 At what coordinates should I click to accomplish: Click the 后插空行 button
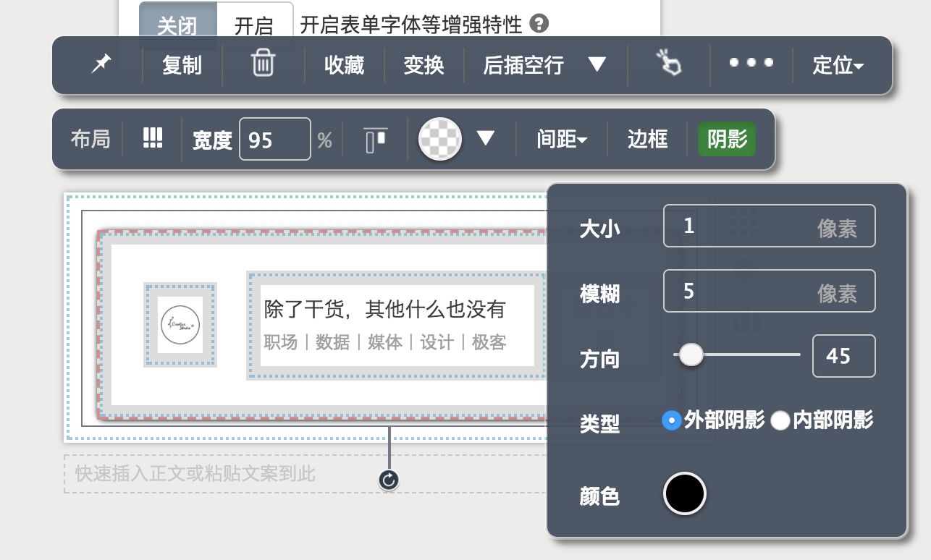523,65
